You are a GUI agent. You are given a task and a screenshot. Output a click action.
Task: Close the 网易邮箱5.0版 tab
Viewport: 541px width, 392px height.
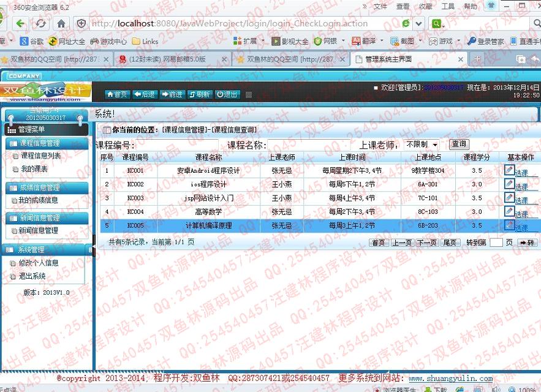pyautogui.click(x=224, y=59)
